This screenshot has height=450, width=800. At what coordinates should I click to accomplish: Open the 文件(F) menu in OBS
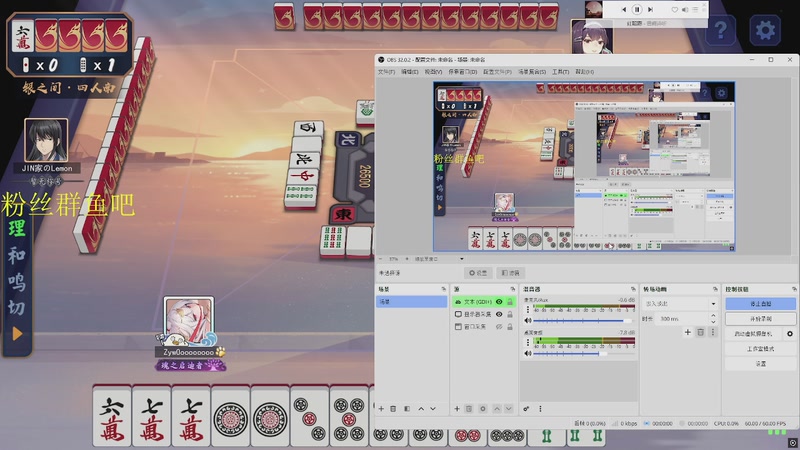(386, 72)
